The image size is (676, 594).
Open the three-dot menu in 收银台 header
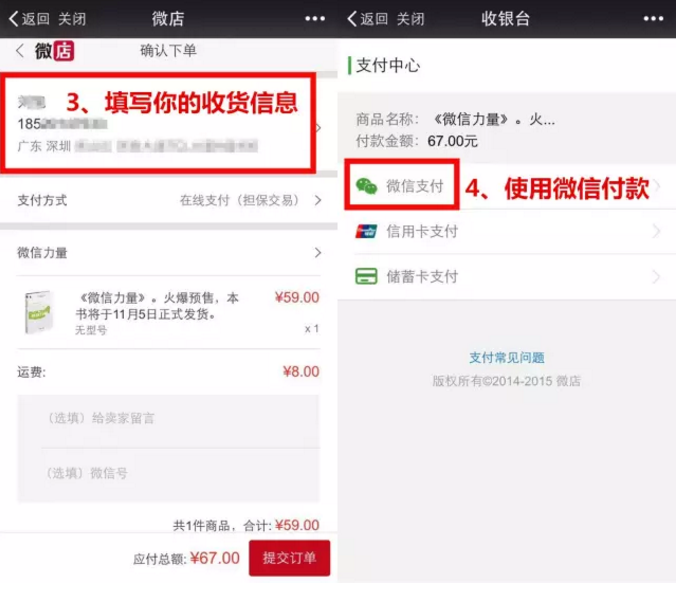click(653, 19)
